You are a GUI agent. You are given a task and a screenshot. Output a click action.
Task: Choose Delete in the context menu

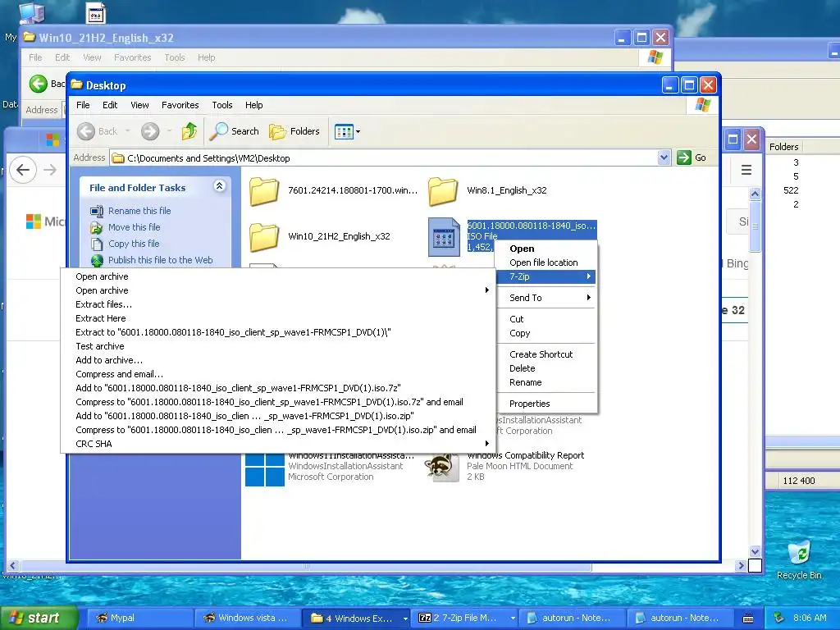coord(546,368)
